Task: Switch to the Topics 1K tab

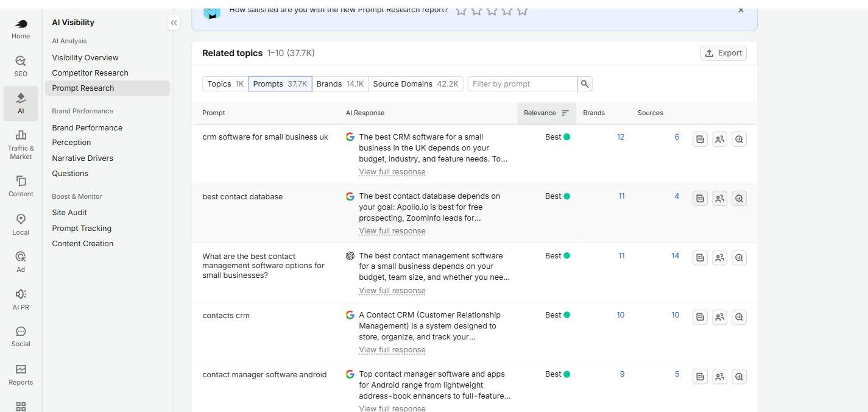Action: 225,84
